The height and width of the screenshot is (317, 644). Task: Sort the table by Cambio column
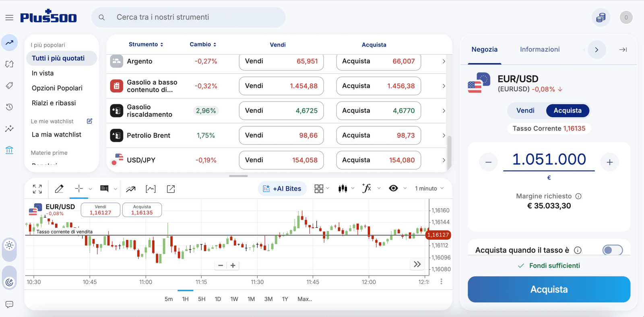[x=203, y=44]
